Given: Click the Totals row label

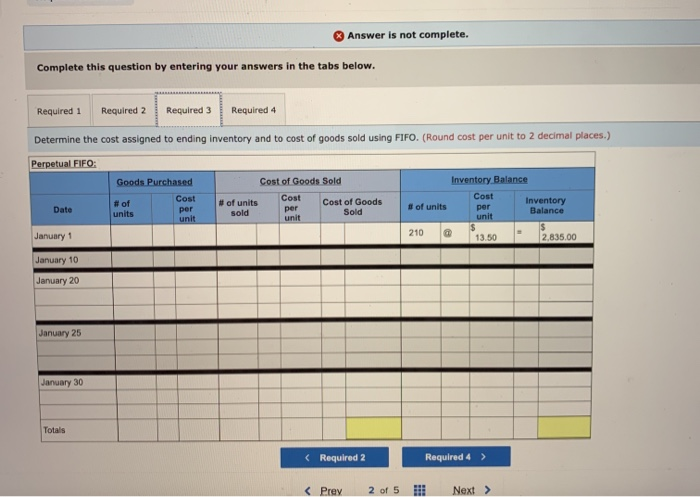Looking at the screenshot, I should (x=54, y=430).
